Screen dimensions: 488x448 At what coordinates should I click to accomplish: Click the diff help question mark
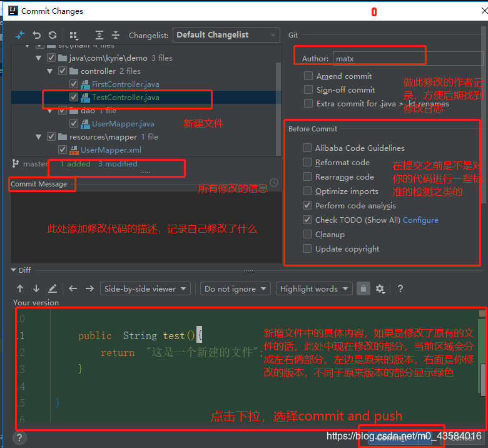(400, 289)
